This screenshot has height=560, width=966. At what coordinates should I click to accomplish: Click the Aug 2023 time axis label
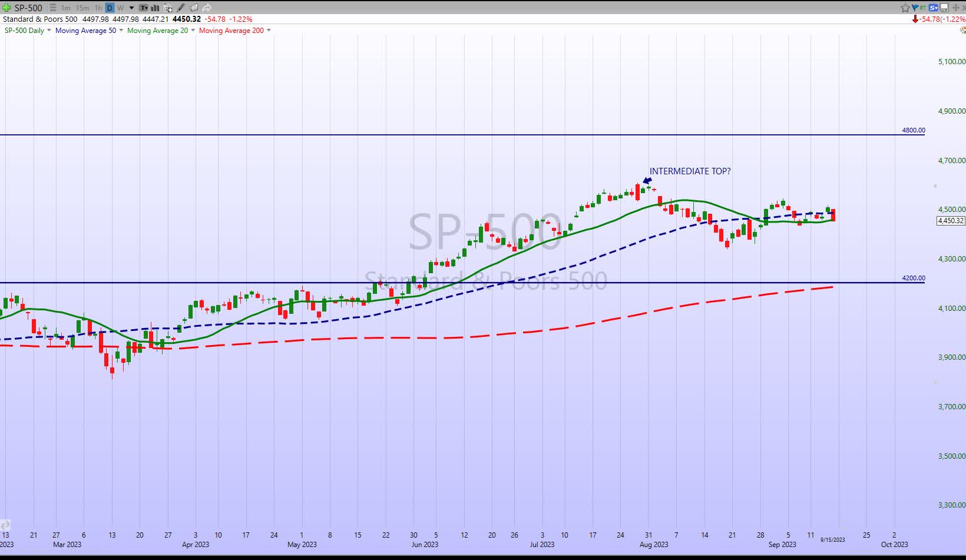pyautogui.click(x=654, y=544)
